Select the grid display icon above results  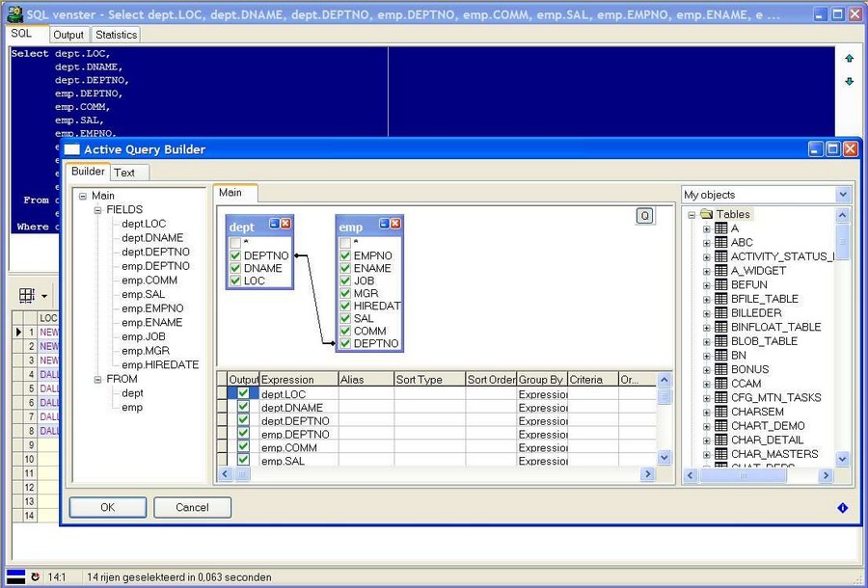pyautogui.click(x=26, y=293)
